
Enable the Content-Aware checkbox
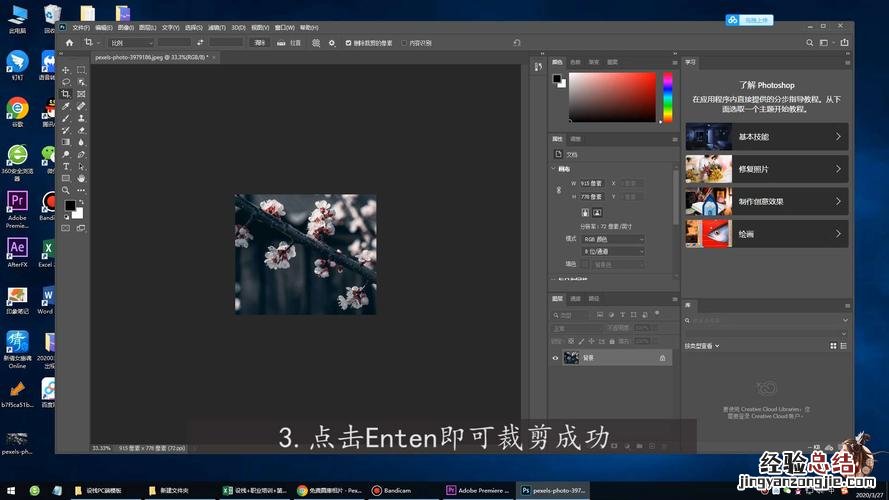pyautogui.click(x=403, y=43)
